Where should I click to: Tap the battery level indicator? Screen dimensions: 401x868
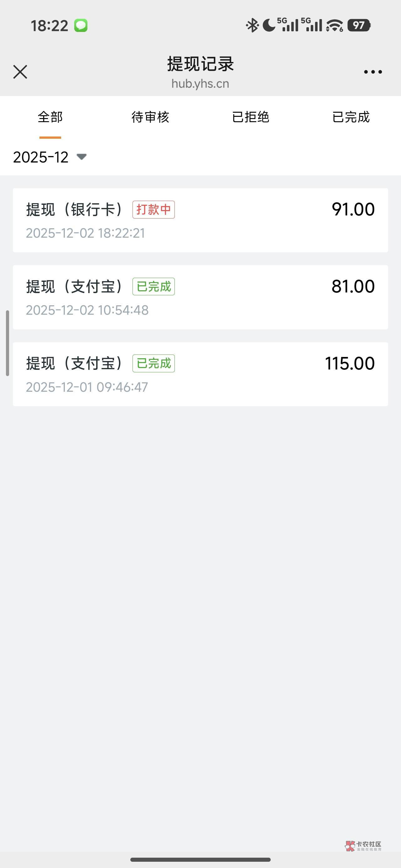tap(360, 26)
